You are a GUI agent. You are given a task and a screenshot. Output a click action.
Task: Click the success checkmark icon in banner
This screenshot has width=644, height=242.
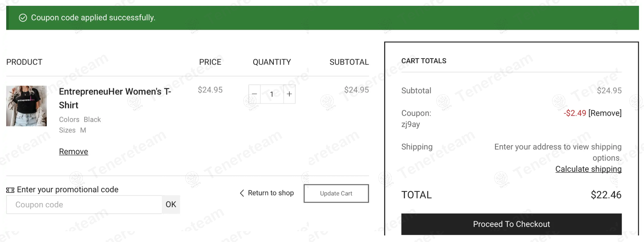[x=23, y=18]
